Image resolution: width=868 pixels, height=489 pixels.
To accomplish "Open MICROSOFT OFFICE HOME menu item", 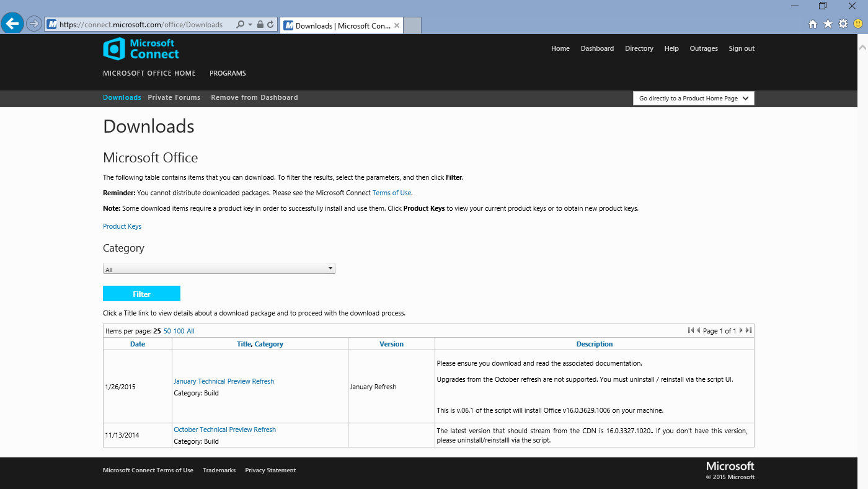I will [149, 73].
